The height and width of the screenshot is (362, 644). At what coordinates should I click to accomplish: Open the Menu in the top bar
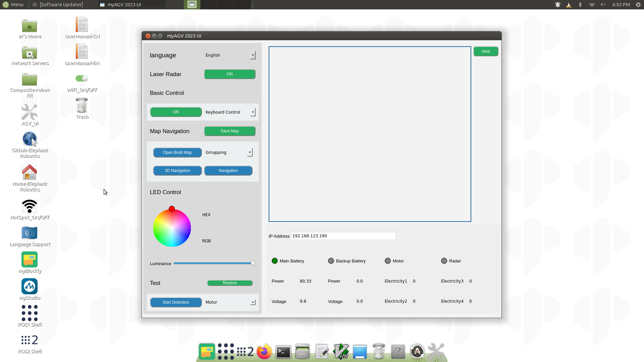tap(13, 4)
